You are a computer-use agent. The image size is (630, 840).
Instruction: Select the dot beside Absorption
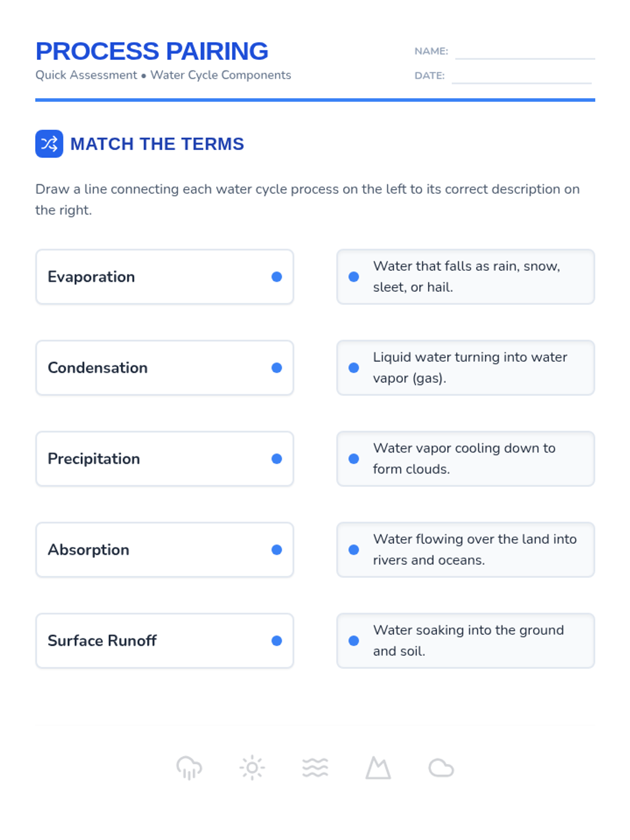coord(277,550)
